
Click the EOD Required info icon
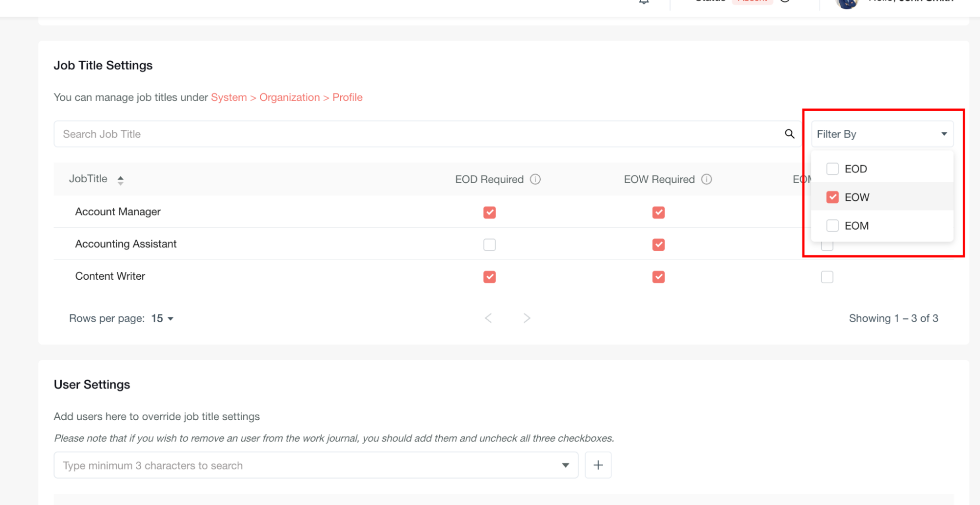click(x=535, y=179)
